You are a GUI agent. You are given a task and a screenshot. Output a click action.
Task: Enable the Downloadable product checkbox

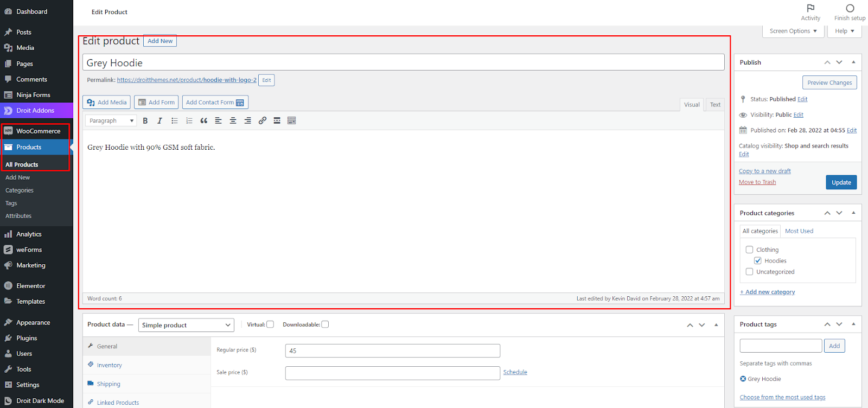point(325,324)
